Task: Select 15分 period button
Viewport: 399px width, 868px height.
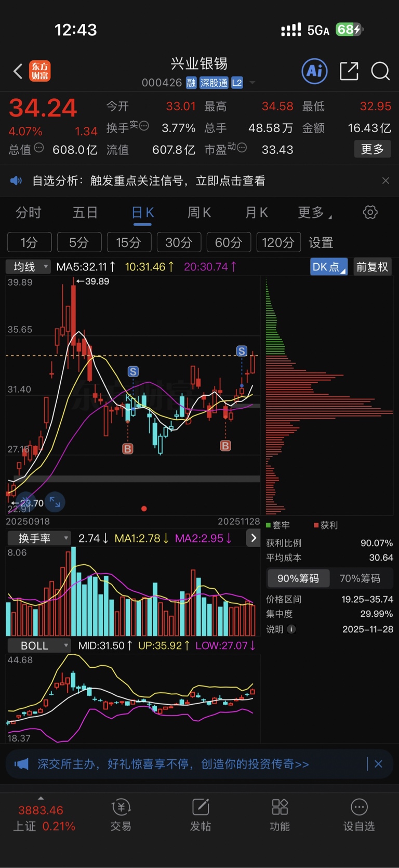Action: 129,242
